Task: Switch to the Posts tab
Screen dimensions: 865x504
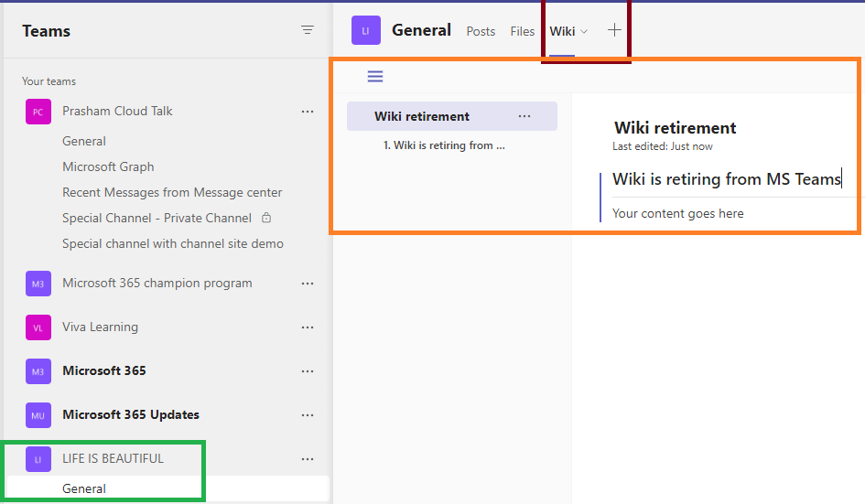Action: [x=481, y=31]
